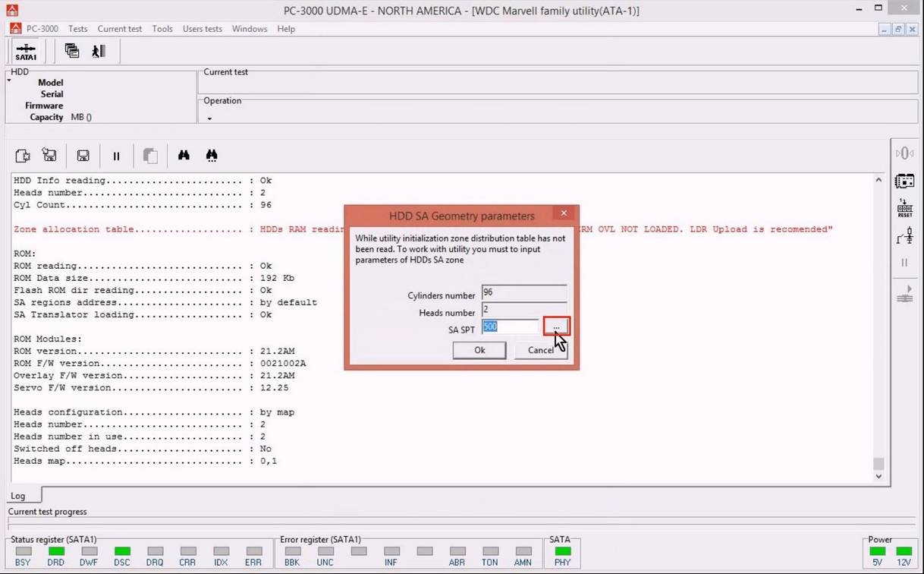This screenshot has width=924, height=574.
Task: Click the RESET icon in right sidebar
Action: coord(904,209)
